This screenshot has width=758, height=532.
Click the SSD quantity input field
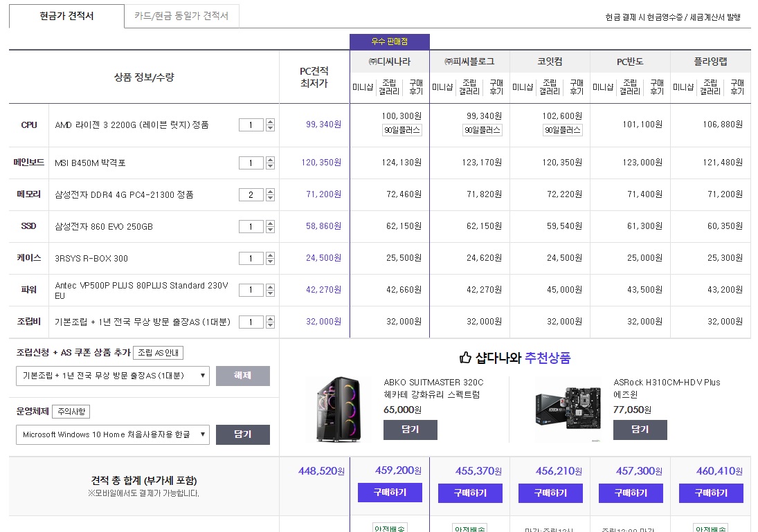pos(251,227)
